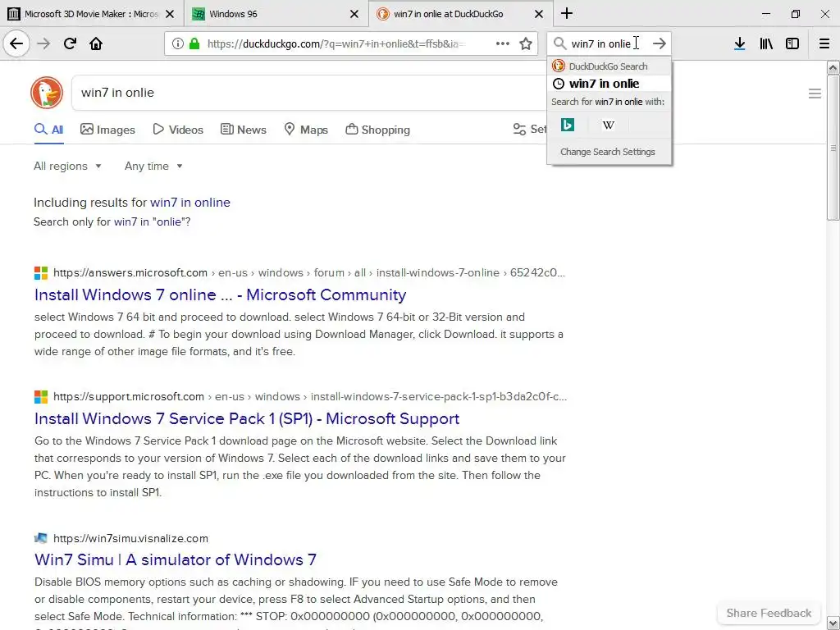
Task: Show site information icon in address bar
Action: click(177, 43)
